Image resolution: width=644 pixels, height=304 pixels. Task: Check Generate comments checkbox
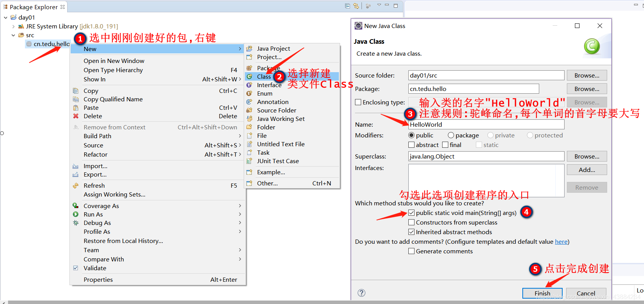(x=411, y=251)
